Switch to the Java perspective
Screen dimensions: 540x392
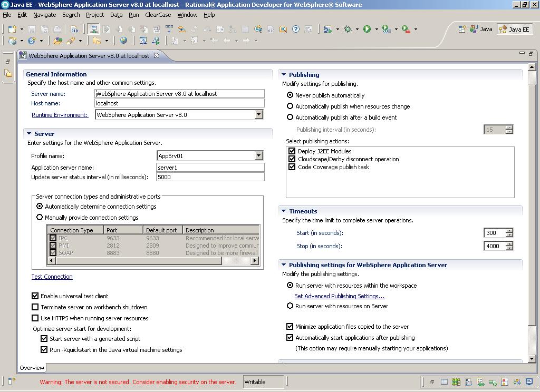[x=481, y=30]
